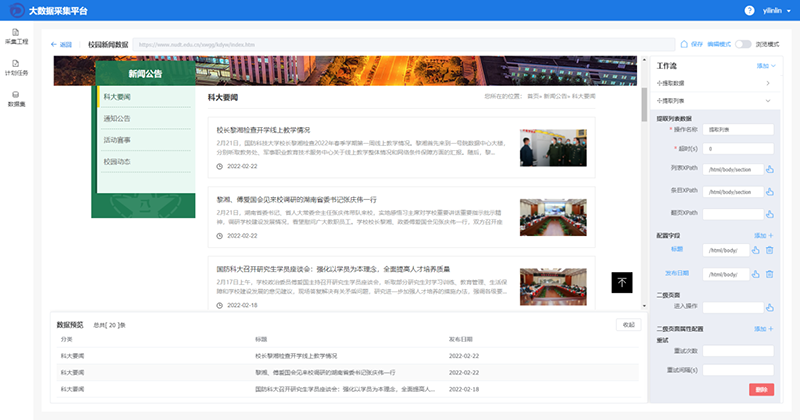Click the 分类 column header in data preview
The width and height of the screenshot is (800, 420).
[x=66, y=339]
